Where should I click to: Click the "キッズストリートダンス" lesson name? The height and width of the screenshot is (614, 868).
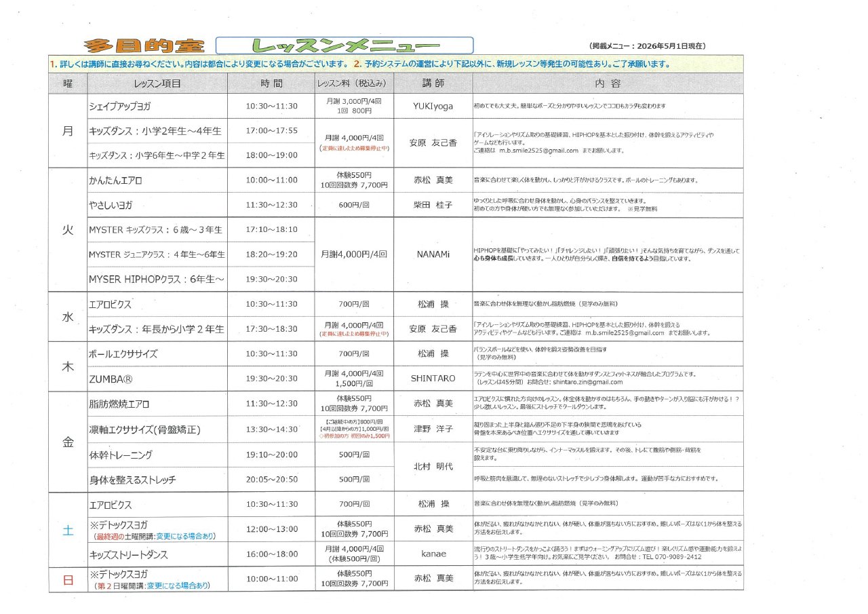tap(128, 555)
